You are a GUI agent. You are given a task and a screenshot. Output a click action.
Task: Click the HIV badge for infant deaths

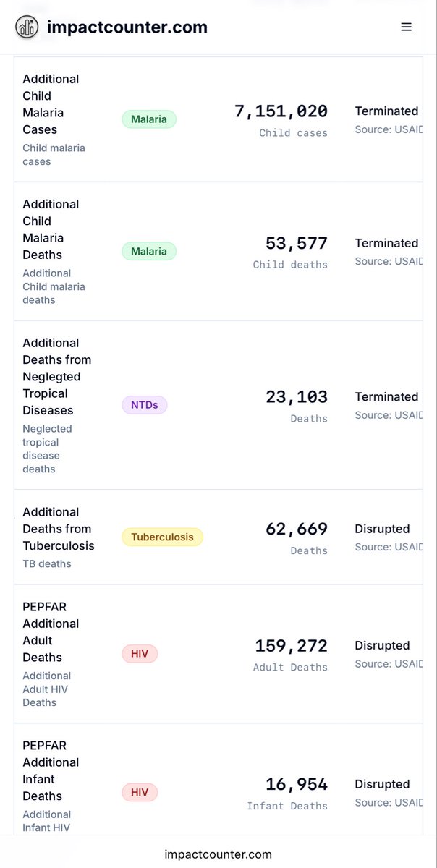click(140, 793)
